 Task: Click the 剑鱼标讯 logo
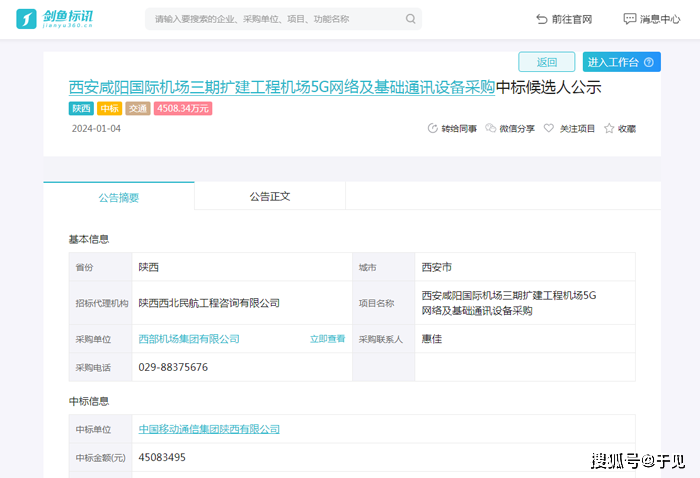[54, 19]
